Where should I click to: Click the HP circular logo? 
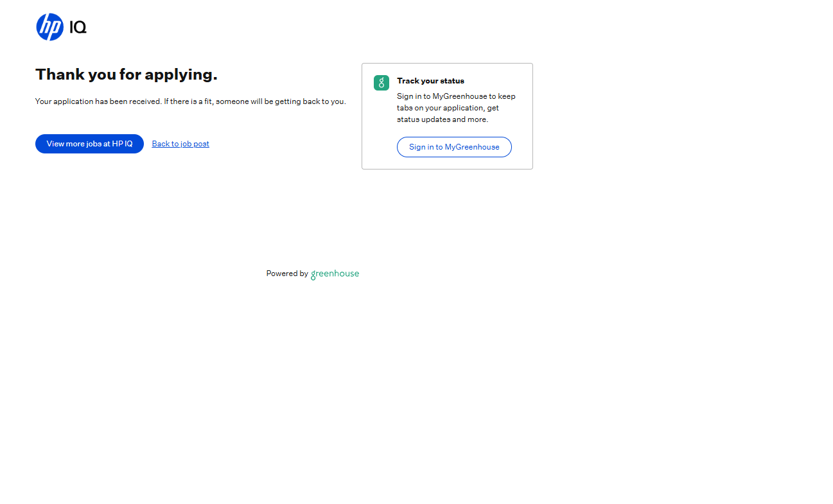[49, 27]
